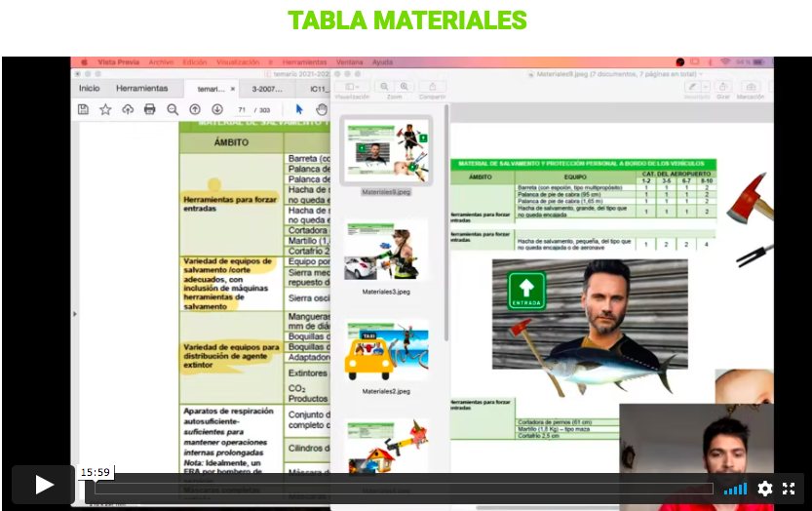This screenshot has height=511, width=812.
Task: Open the Resaltado dropdown arrow
Action: coord(705,87)
